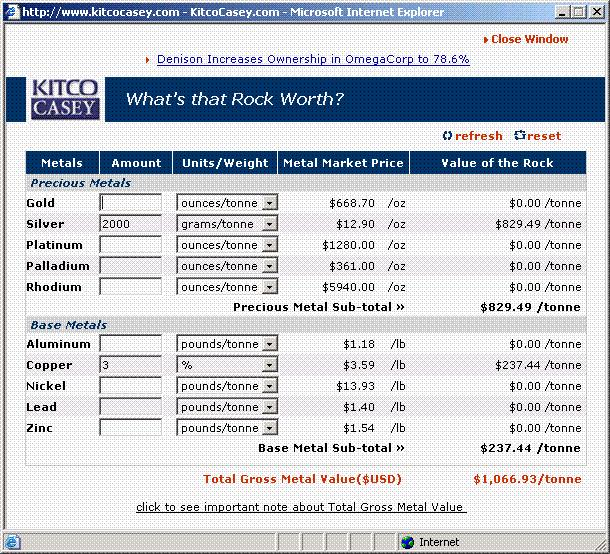Open the Silver grams/tonne units dropdown
The image size is (610, 554).
tap(269, 224)
